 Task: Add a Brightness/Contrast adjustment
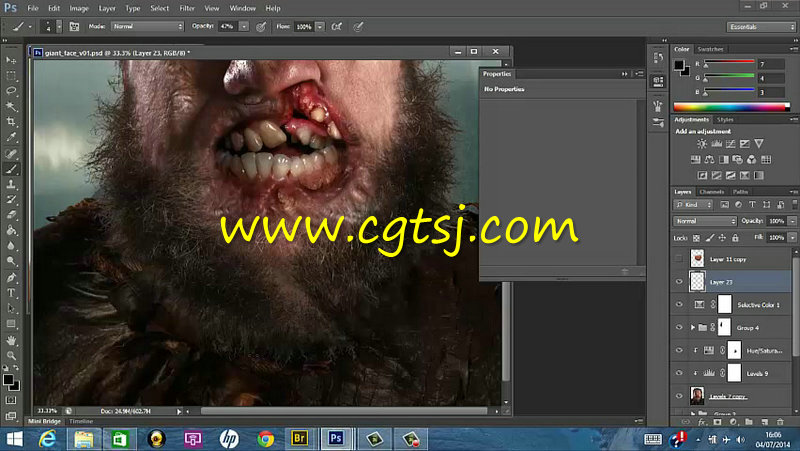[x=702, y=144]
